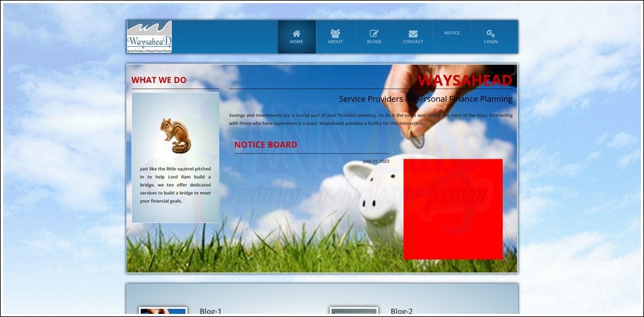Click the Blog-1 thumbnail image
This screenshot has height=317, width=644.
pyautogui.click(x=163, y=311)
